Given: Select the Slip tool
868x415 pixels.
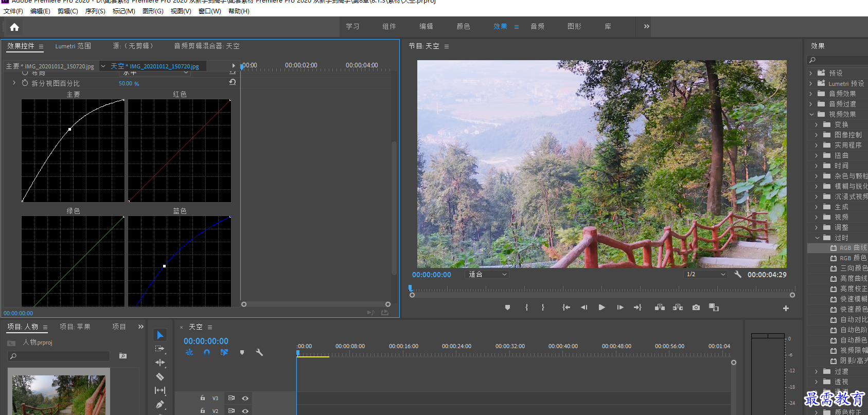Looking at the screenshot, I should click(x=160, y=390).
